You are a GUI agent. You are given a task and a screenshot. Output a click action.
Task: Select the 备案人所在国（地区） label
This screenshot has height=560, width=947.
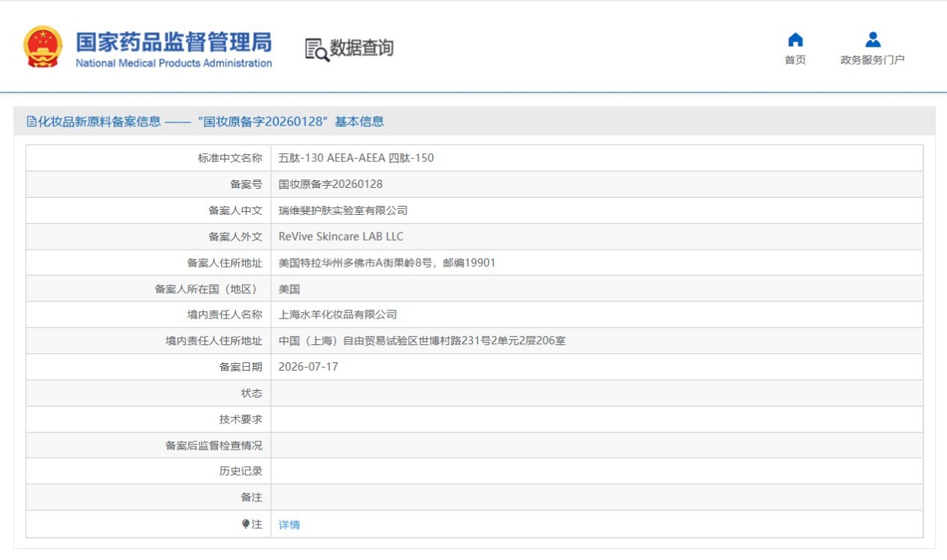208,289
